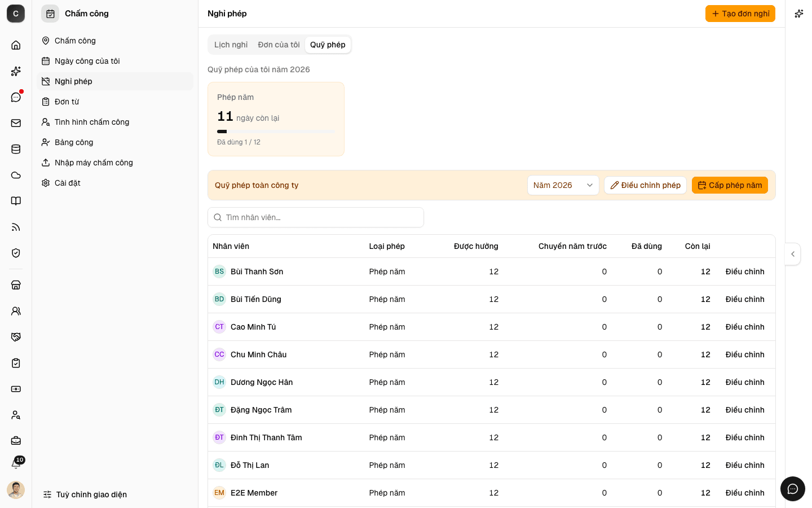The height and width of the screenshot is (508, 812).
Task: Click the Phép năm usage progress bar
Action: coord(276,132)
